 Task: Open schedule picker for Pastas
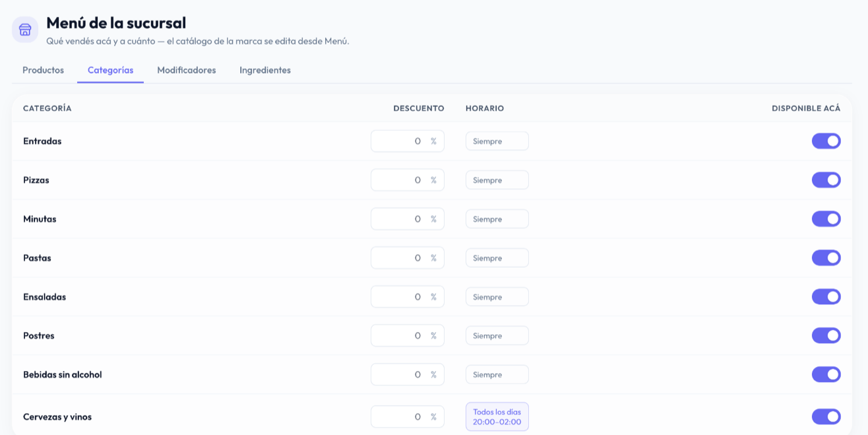497,258
